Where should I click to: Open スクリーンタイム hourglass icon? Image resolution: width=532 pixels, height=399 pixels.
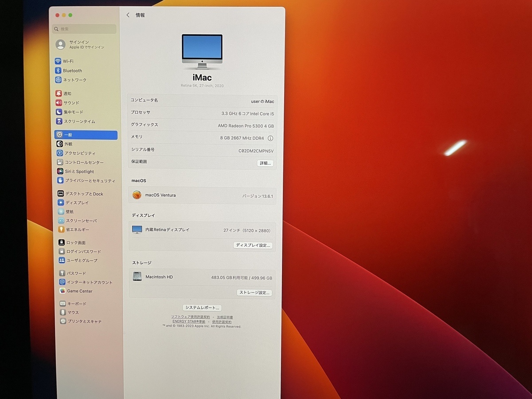[x=59, y=121]
